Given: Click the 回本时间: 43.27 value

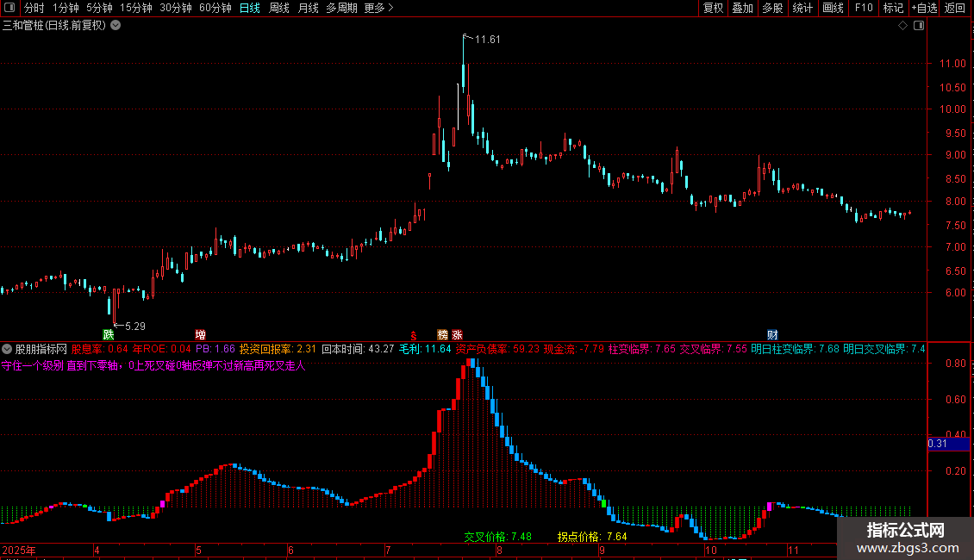Looking at the screenshot, I should [x=358, y=349].
